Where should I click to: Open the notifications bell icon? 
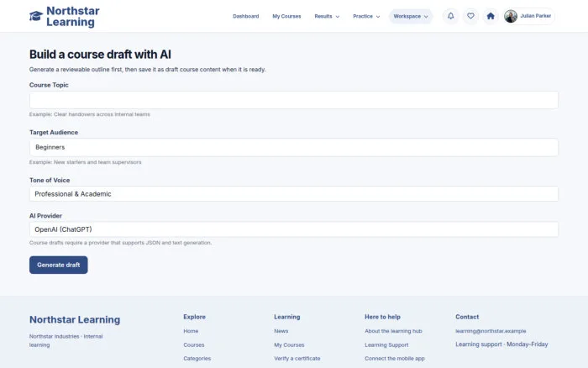coord(451,16)
